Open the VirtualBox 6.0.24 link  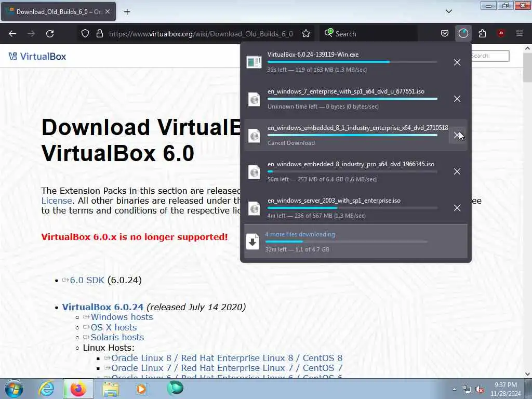pyautogui.click(x=102, y=307)
